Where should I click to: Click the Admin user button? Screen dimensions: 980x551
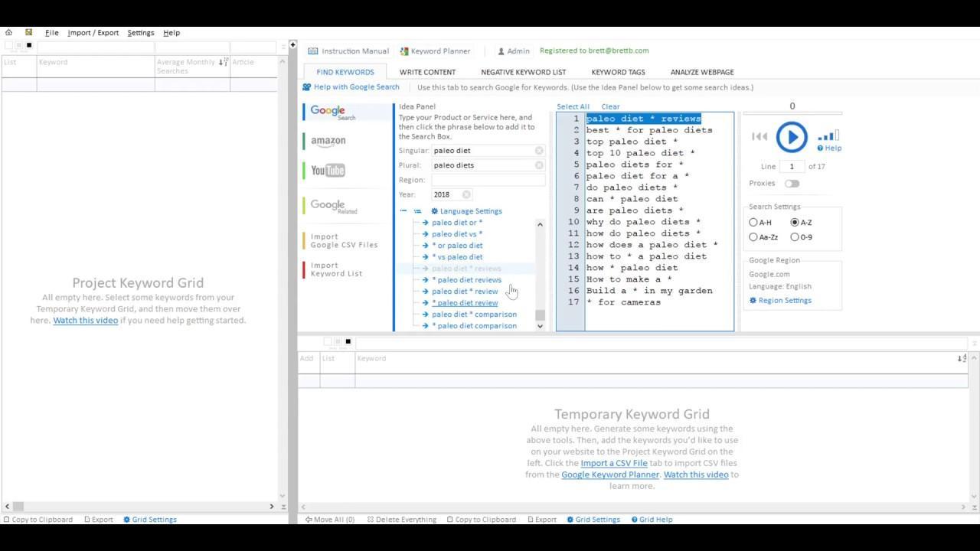[x=513, y=51]
